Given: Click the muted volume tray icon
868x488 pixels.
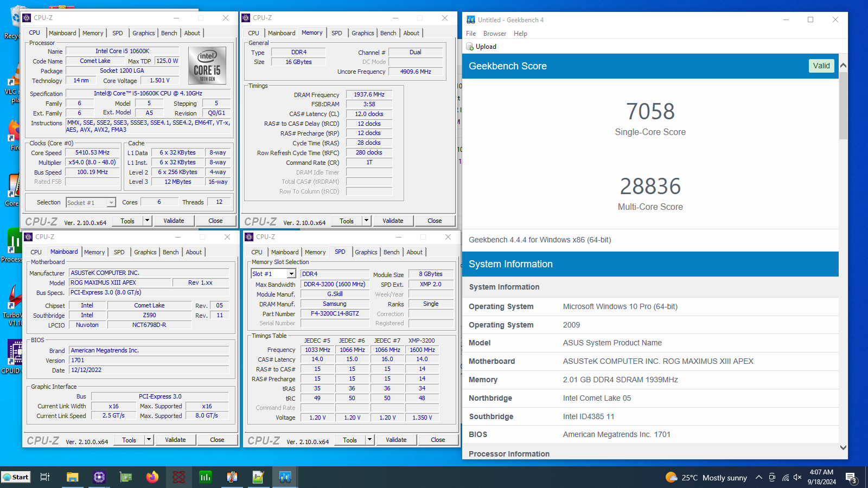Looking at the screenshot, I should (x=797, y=478).
